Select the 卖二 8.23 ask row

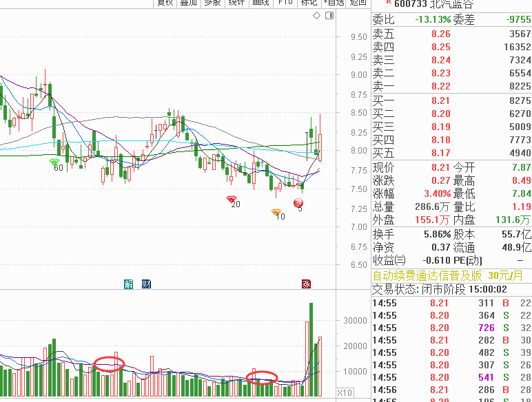coord(451,73)
